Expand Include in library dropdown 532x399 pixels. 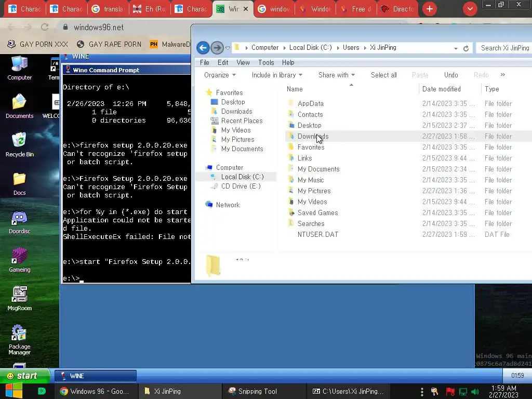pos(277,75)
